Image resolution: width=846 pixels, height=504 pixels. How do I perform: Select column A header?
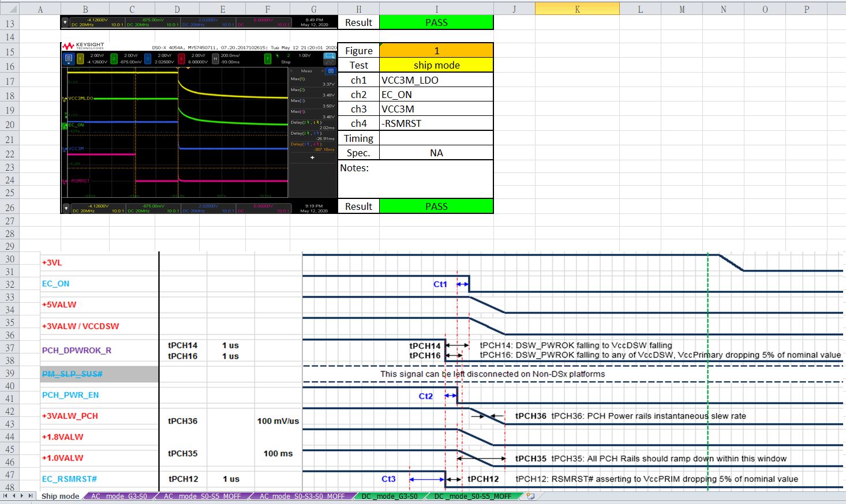[x=40, y=9]
